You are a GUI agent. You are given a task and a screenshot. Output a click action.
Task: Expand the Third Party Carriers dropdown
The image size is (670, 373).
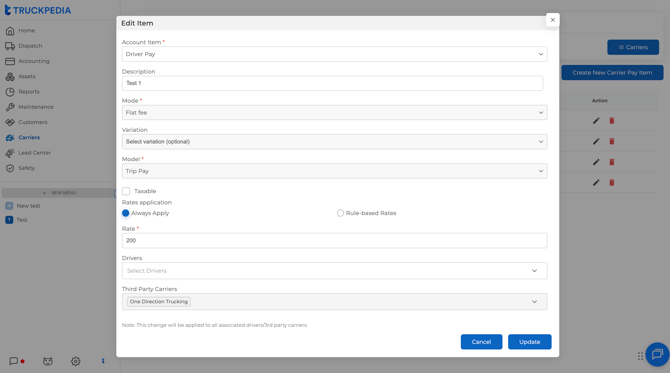pyautogui.click(x=334, y=302)
